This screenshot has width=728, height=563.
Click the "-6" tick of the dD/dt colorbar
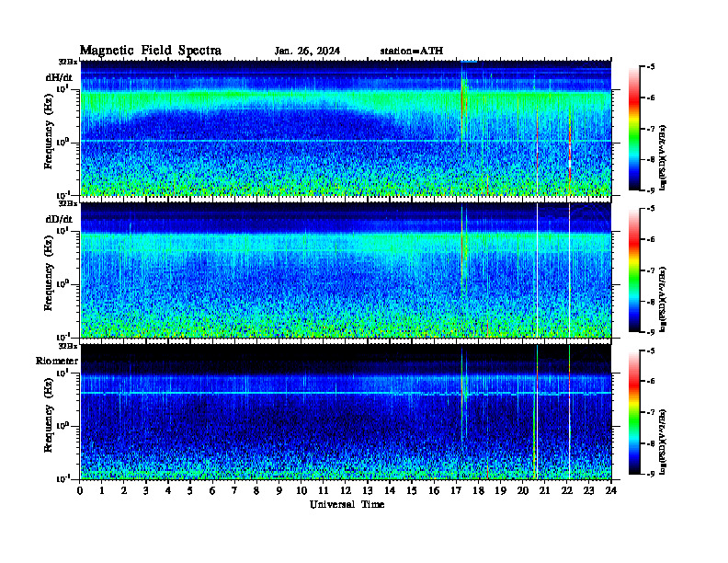pos(651,240)
